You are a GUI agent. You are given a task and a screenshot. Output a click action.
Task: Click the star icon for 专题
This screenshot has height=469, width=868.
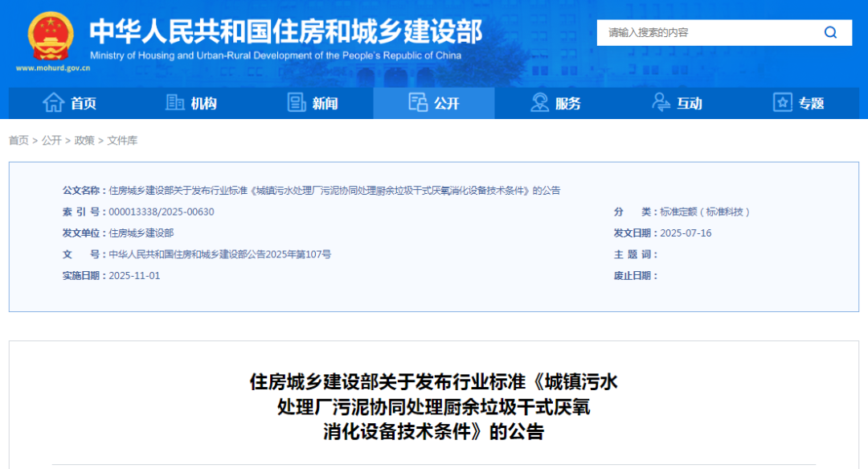coord(782,103)
